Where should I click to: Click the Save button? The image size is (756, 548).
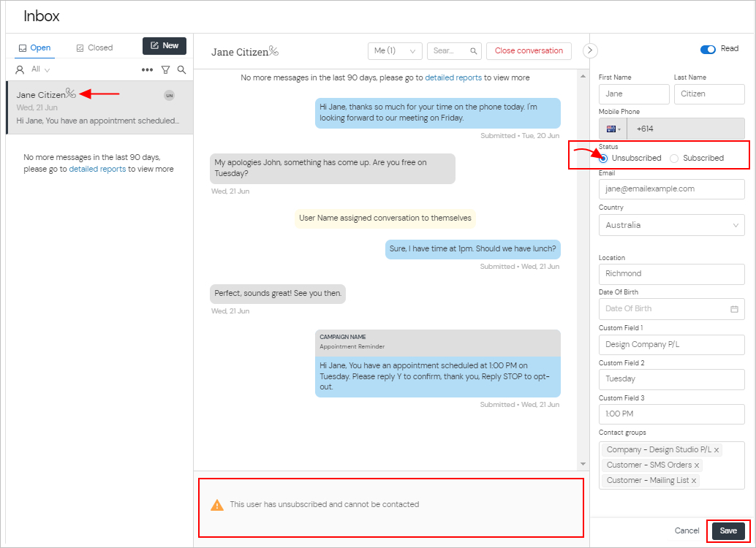(728, 530)
